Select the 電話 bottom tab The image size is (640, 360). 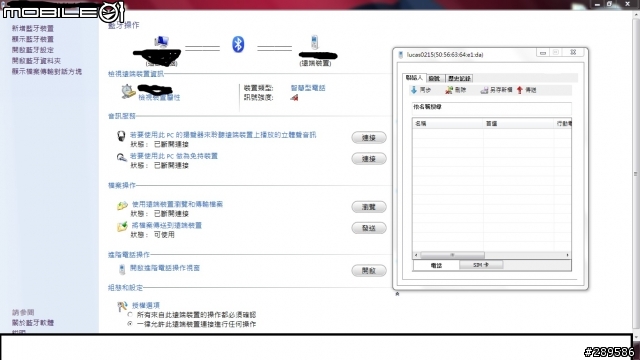coord(436,265)
